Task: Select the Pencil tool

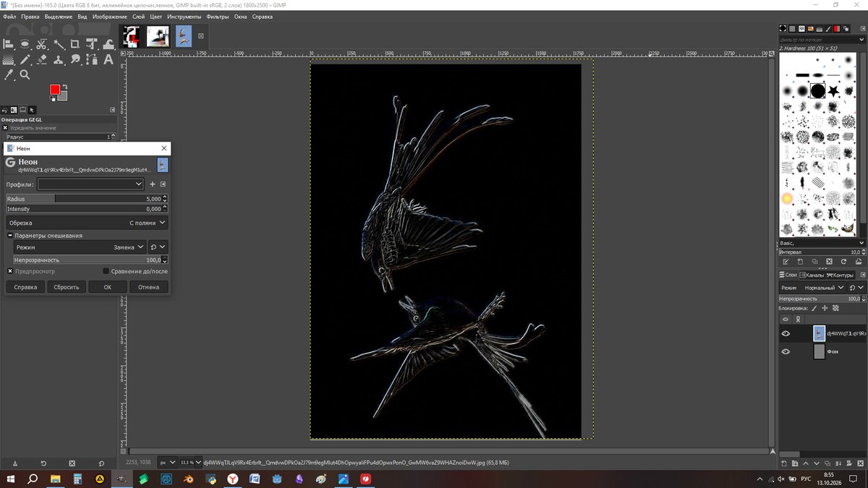Action: coord(25,59)
